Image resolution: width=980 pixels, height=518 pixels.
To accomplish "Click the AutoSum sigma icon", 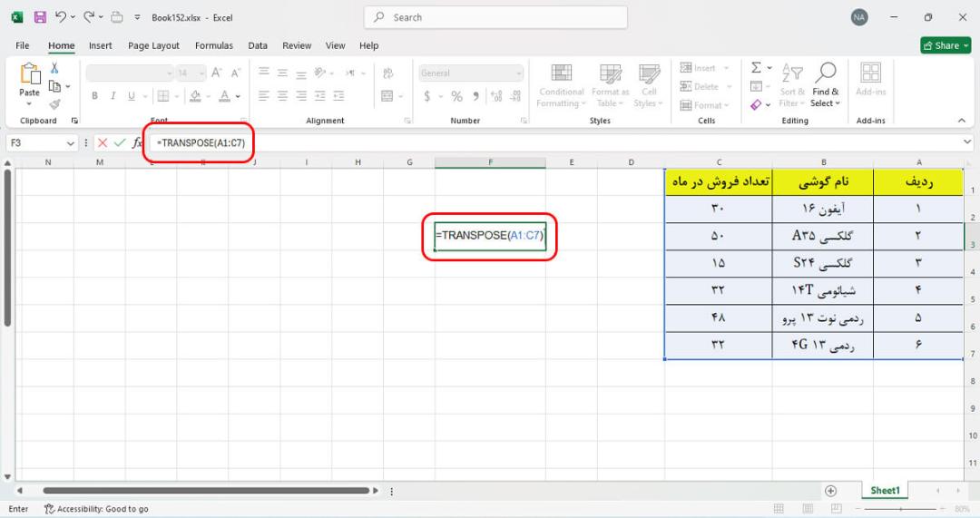I will [756, 67].
